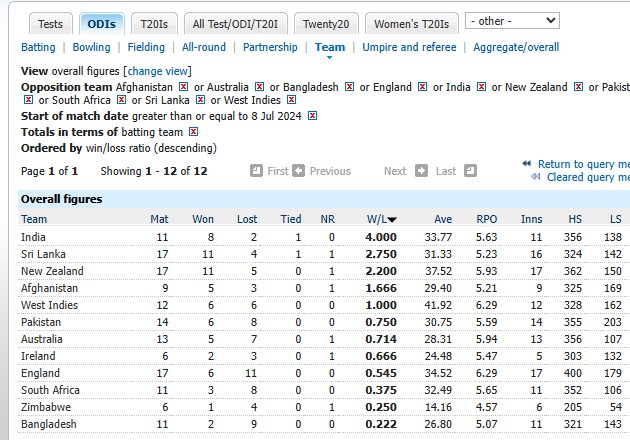
Task: Click the First page icon
Action: click(x=256, y=171)
